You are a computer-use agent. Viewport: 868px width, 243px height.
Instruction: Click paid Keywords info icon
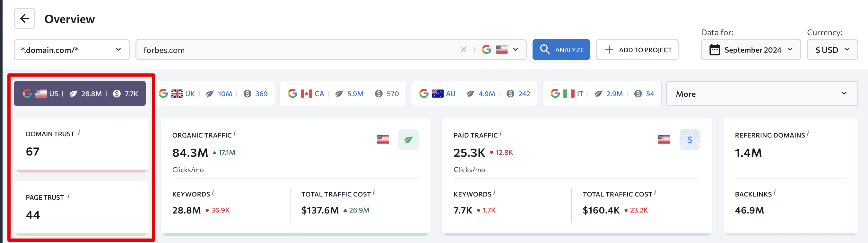(494, 193)
